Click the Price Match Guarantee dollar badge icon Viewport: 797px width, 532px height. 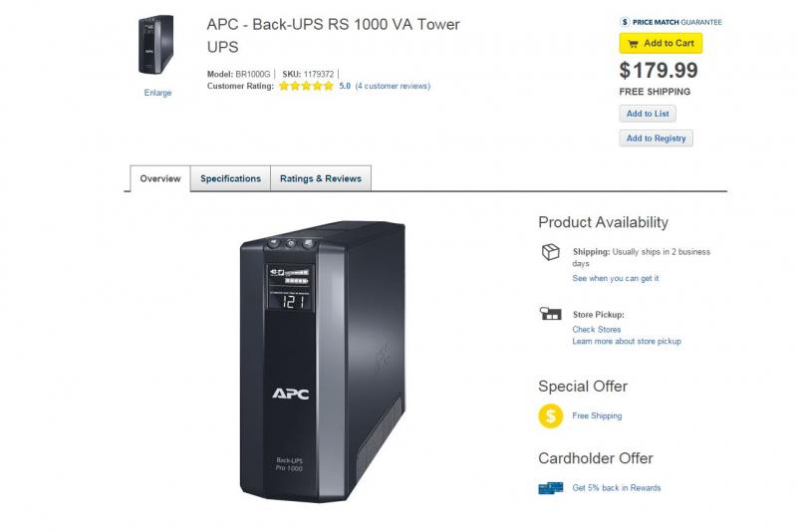click(x=625, y=22)
